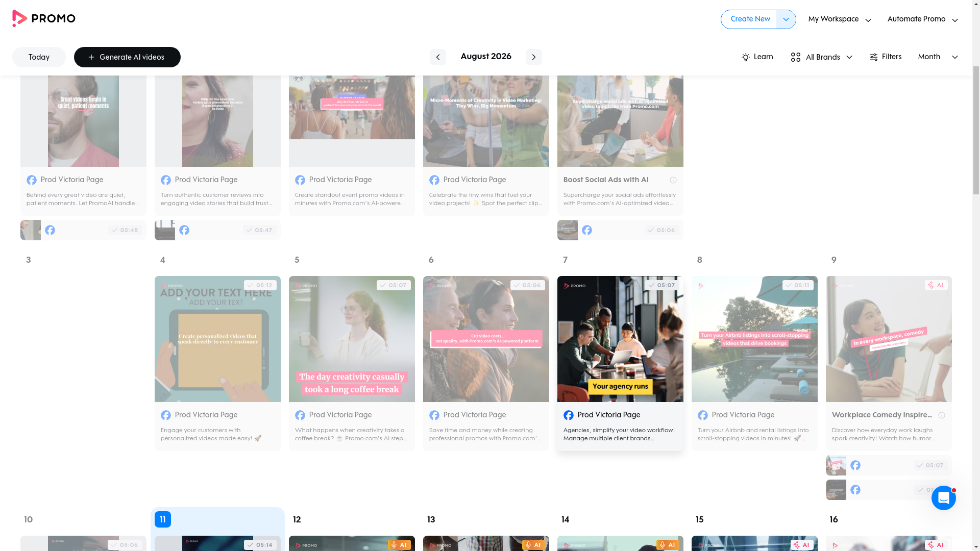Click the 05:11 time badge on day 8

(x=798, y=285)
